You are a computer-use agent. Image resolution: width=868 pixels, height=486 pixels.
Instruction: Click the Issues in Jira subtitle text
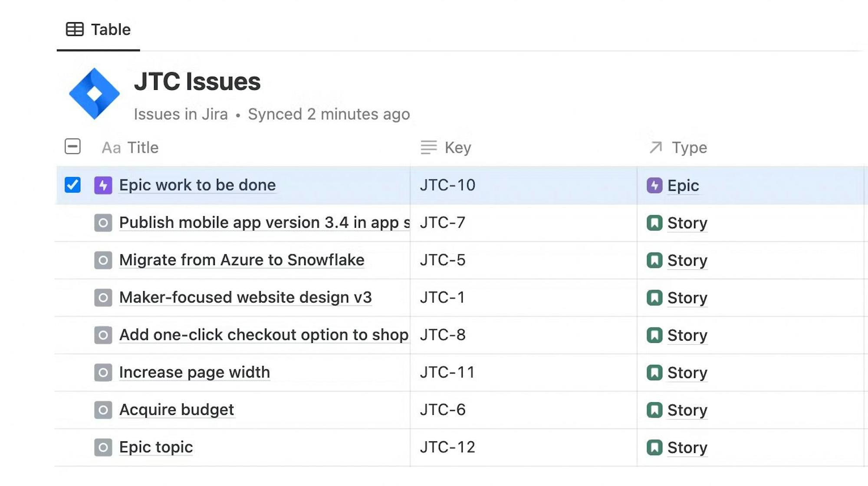tap(181, 114)
